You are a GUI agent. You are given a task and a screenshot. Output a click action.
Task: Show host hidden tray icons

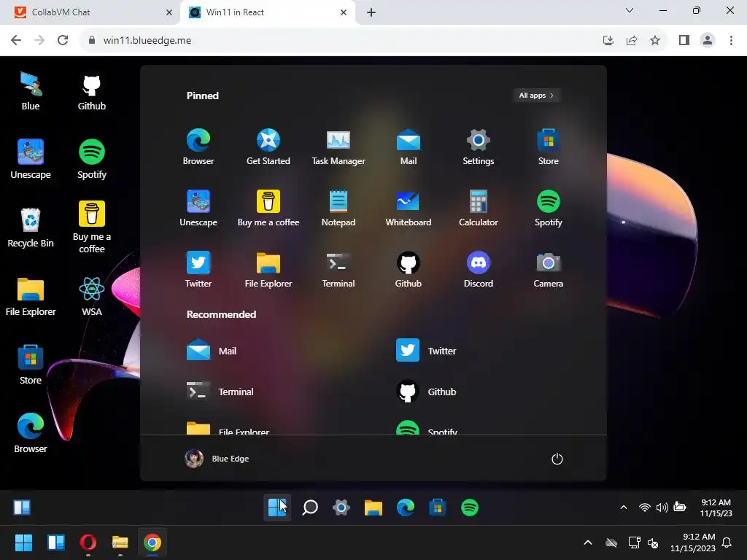click(588, 542)
